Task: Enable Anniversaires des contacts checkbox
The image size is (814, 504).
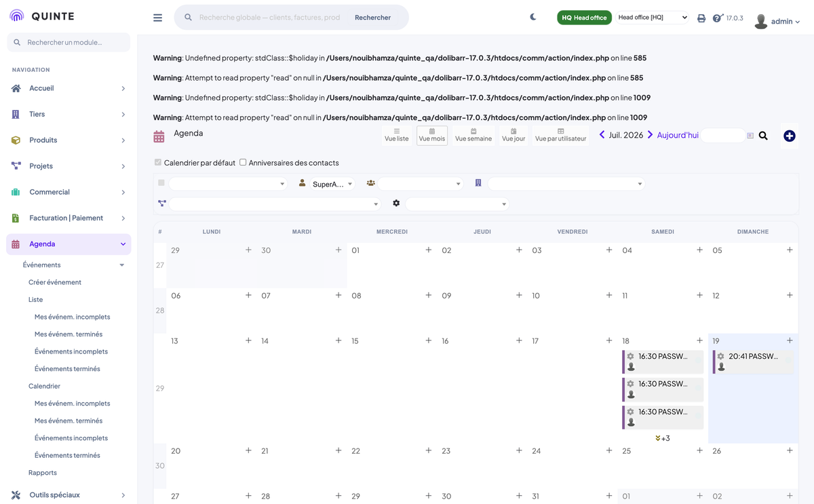Action: [x=243, y=163]
